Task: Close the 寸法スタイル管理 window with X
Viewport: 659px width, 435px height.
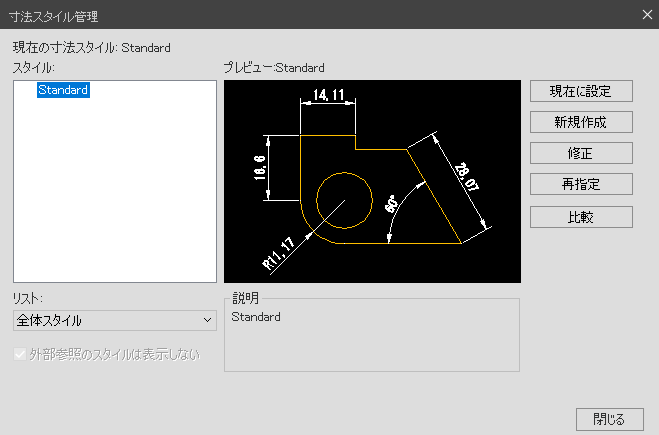Action: [x=647, y=15]
